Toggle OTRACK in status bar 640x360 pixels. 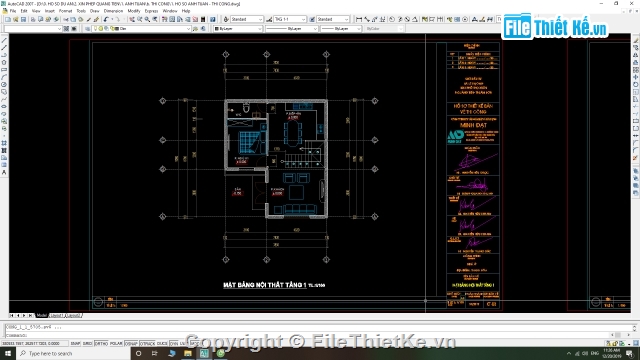[147, 344]
